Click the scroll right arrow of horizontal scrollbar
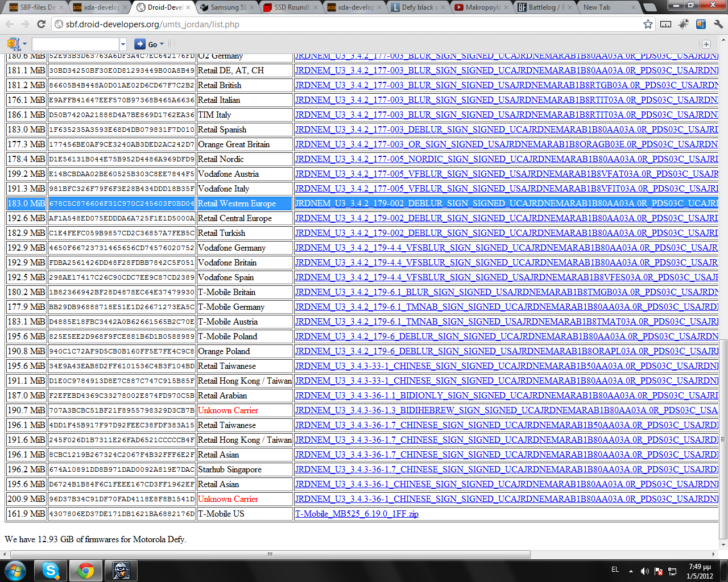 pyautogui.click(x=714, y=554)
